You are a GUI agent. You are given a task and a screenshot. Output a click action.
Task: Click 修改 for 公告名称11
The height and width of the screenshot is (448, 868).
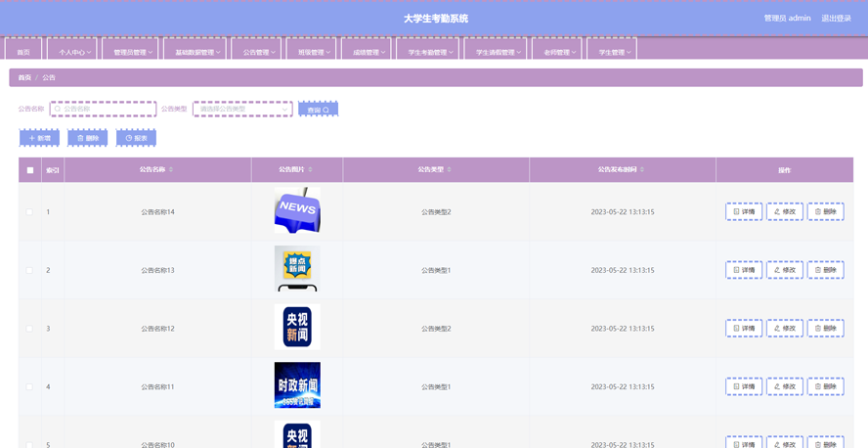click(x=785, y=386)
